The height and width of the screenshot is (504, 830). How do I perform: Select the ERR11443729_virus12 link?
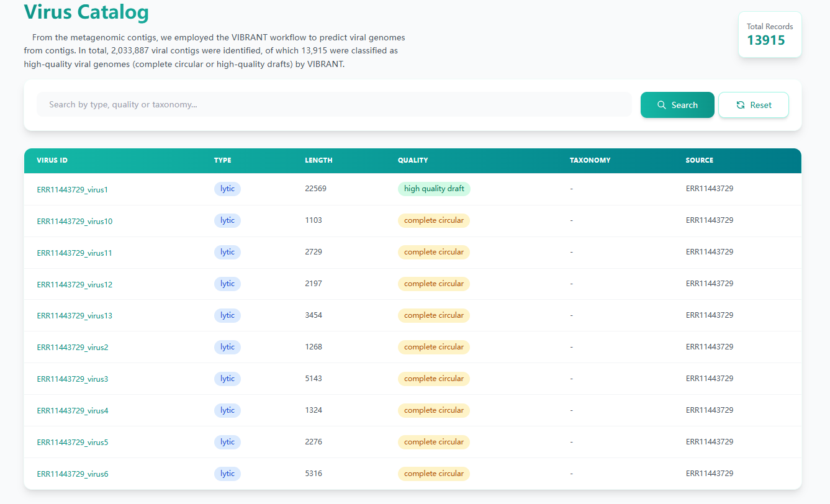[74, 285]
